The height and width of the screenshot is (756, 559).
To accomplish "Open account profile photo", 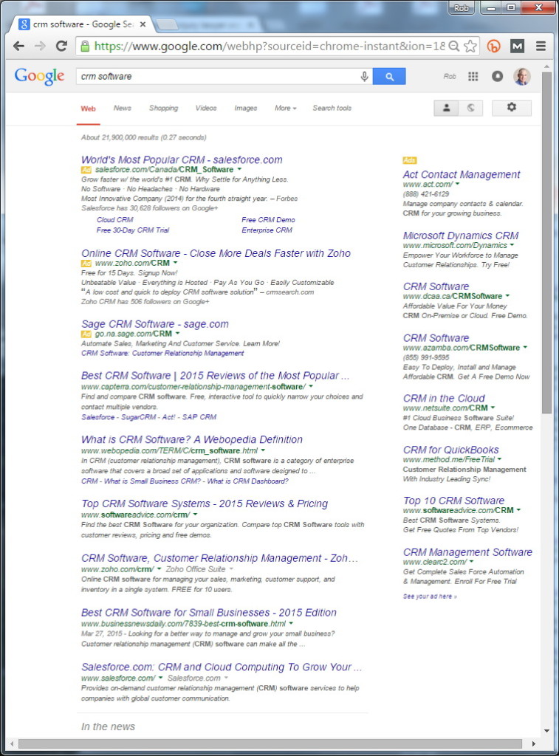I will pyautogui.click(x=522, y=76).
